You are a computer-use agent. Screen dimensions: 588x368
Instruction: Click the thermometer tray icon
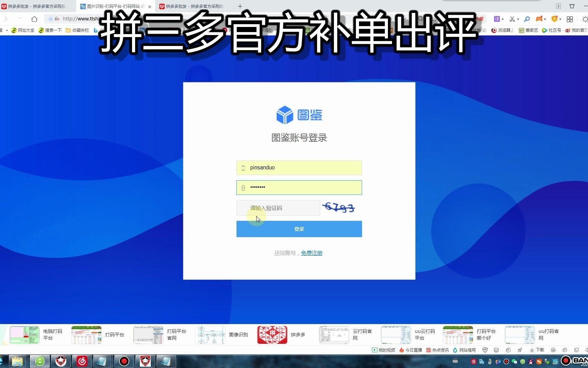coord(490,362)
